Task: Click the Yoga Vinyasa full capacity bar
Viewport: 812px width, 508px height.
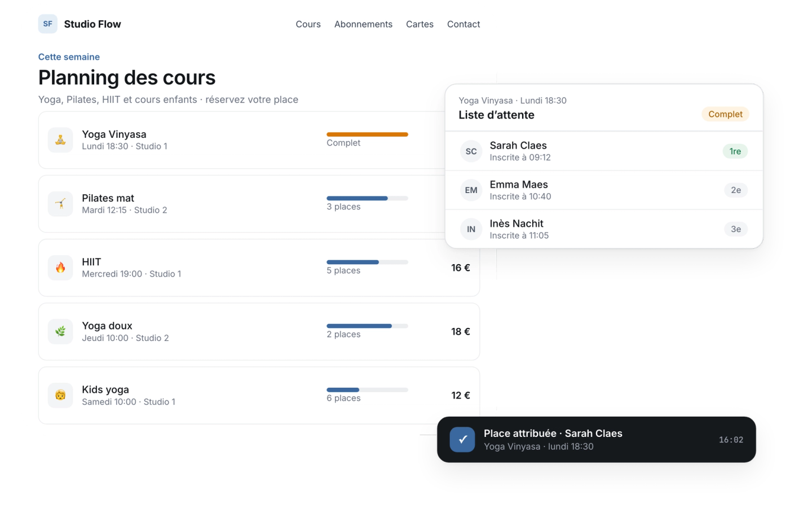Action: (367, 134)
